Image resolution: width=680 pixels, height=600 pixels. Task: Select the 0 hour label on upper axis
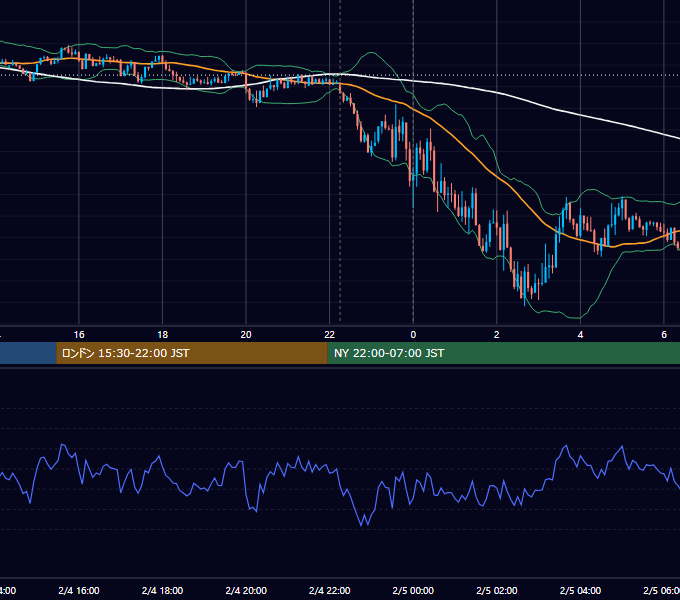413,335
